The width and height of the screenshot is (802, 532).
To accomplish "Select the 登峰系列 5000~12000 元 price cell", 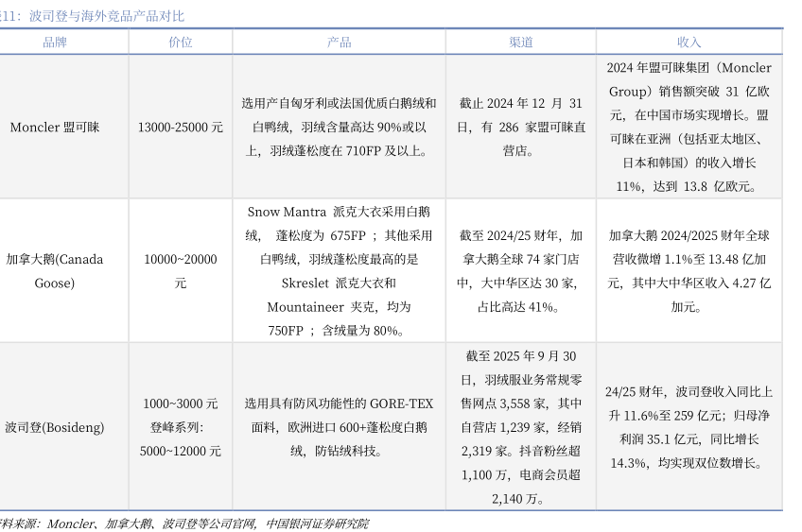I will coord(180,439).
